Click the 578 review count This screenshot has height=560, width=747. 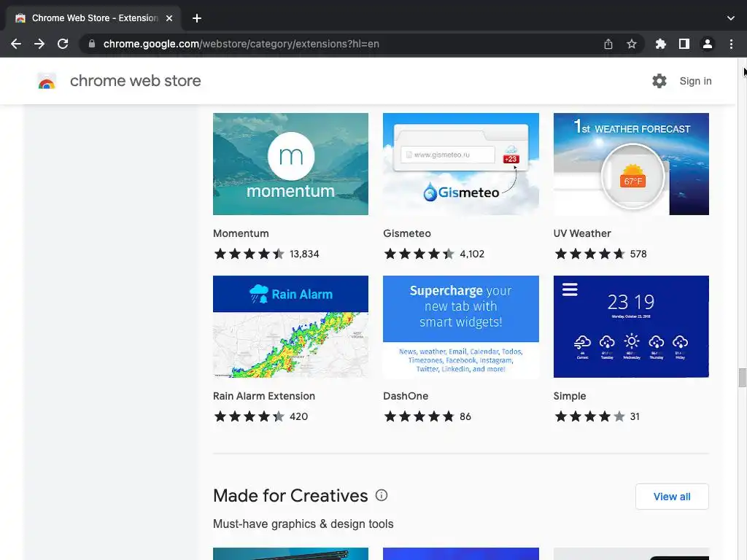pyautogui.click(x=638, y=254)
